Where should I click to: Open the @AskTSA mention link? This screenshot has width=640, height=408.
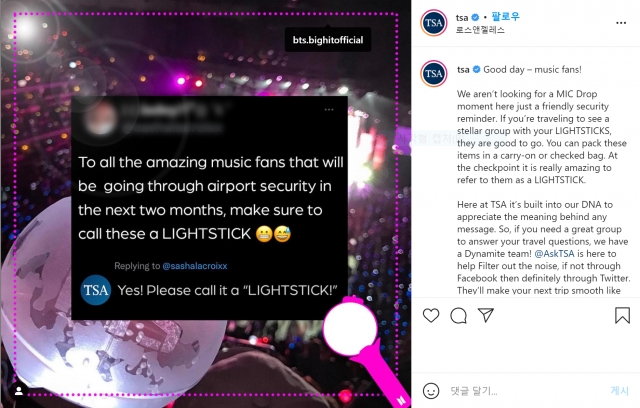[x=554, y=253]
